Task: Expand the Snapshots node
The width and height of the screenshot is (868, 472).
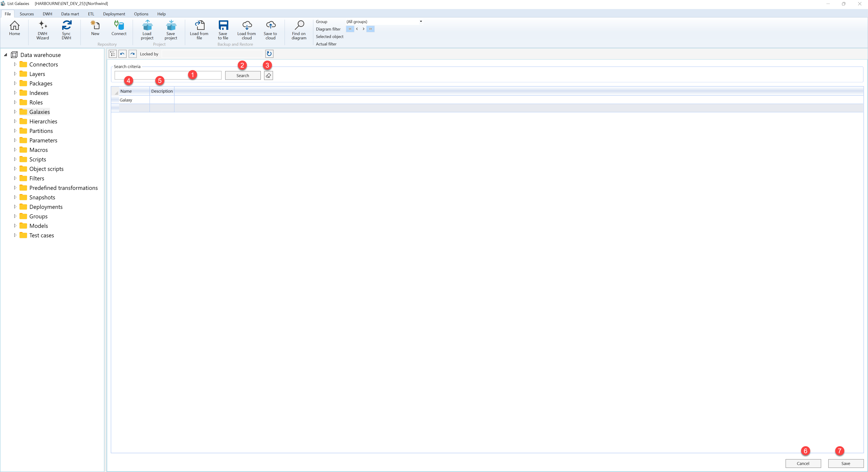Action: pos(15,197)
